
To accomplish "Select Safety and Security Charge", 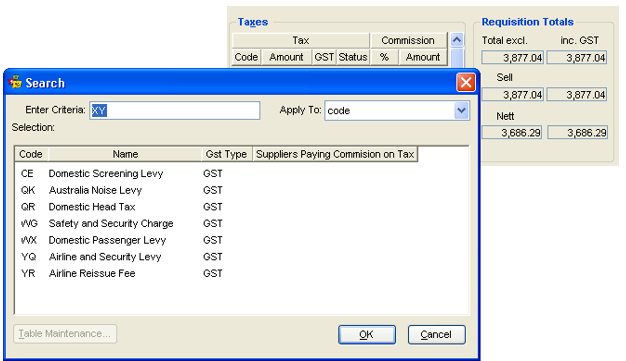I will tap(111, 223).
